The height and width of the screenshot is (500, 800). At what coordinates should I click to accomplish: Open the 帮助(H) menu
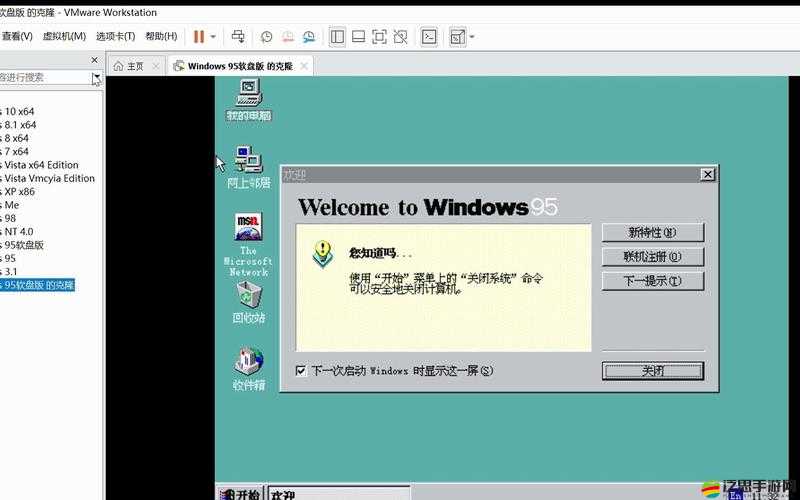click(x=161, y=36)
